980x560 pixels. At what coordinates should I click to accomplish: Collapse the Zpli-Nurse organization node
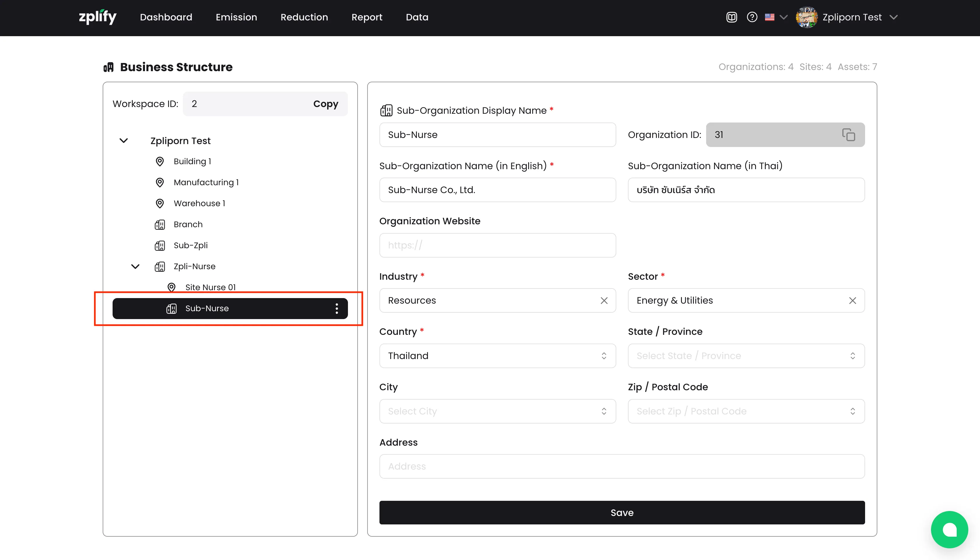tap(135, 266)
